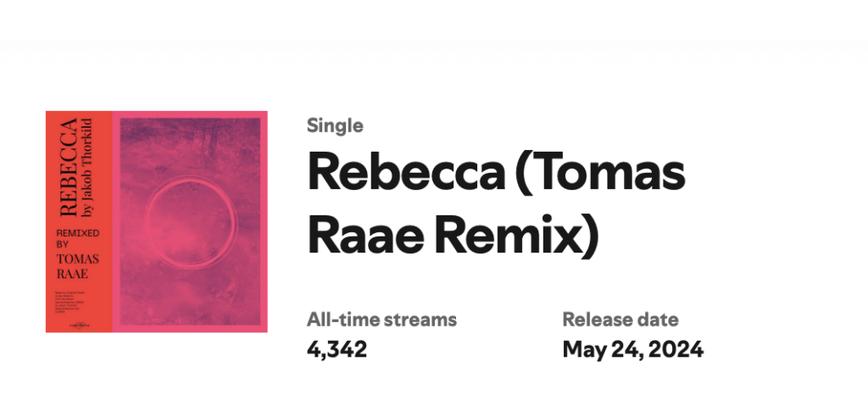868x406 pixels.
Task: Click the orange sidebar strip of cover
Action: [79, 221]
